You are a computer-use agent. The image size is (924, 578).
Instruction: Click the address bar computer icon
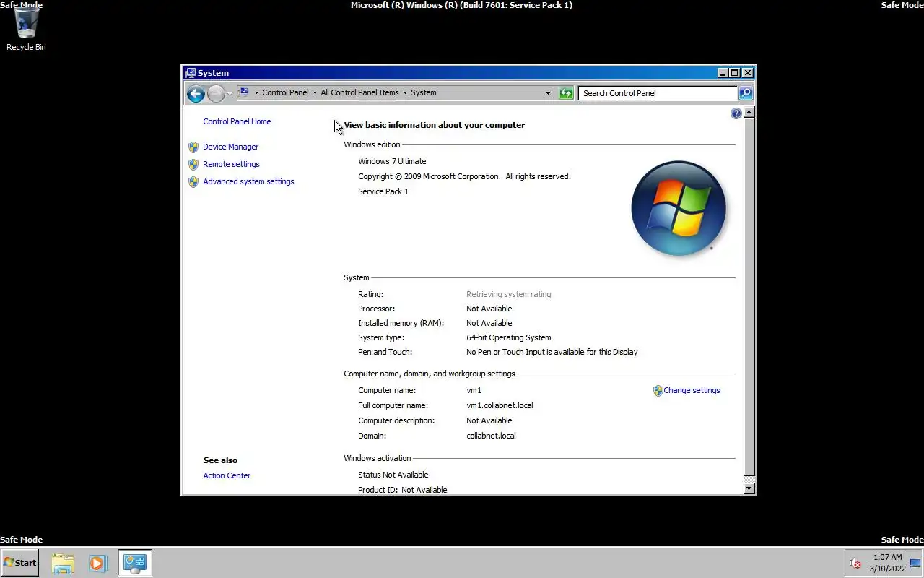[244, 92]
